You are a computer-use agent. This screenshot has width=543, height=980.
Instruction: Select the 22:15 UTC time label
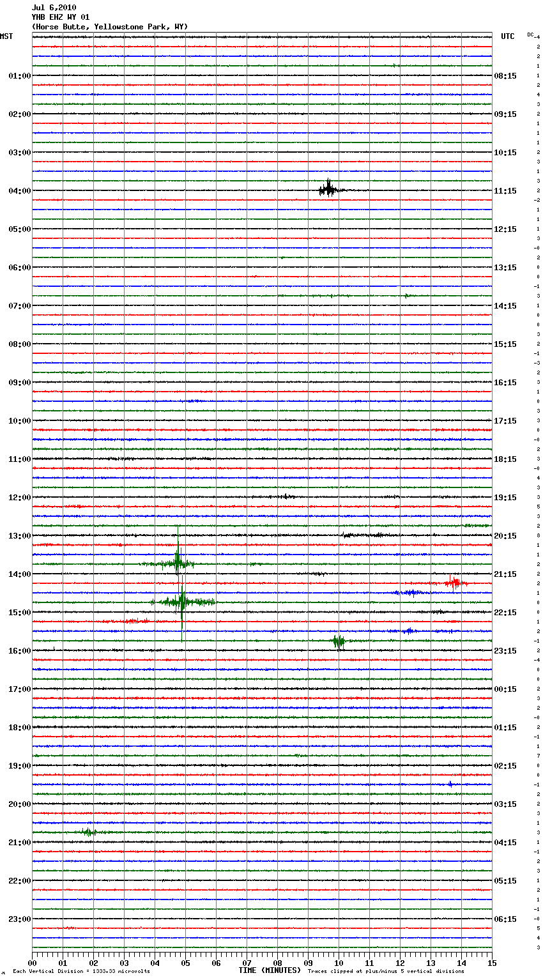(x=505, y=613)
